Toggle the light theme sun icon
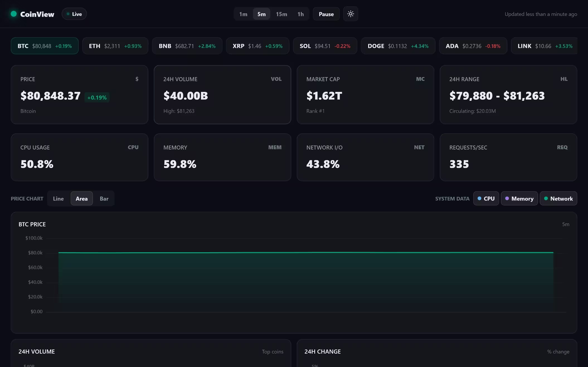The height and width of the screenshot is (367, 588). (x=351, y=14)
